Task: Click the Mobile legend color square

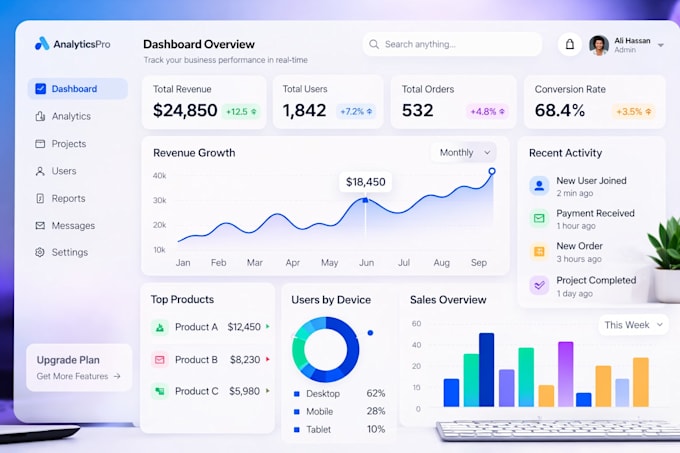Action: point(297,412)
